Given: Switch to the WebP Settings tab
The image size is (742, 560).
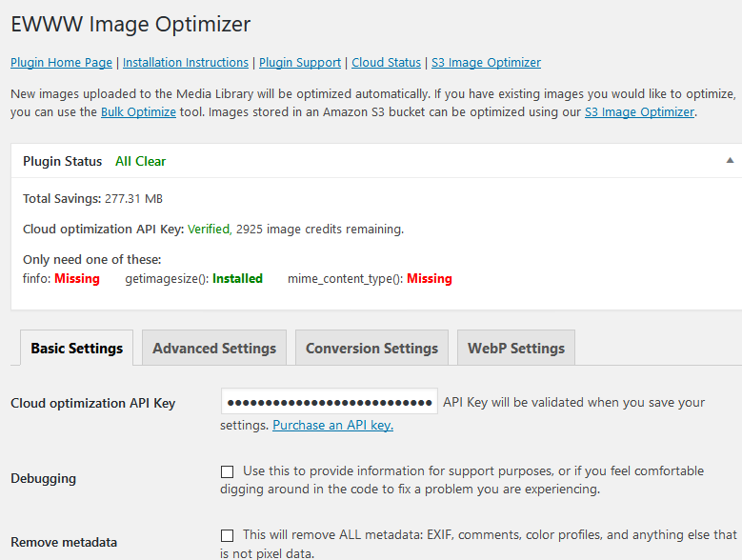Looking at the screenshot, I should pyautogui.click(x=516, y=349).
